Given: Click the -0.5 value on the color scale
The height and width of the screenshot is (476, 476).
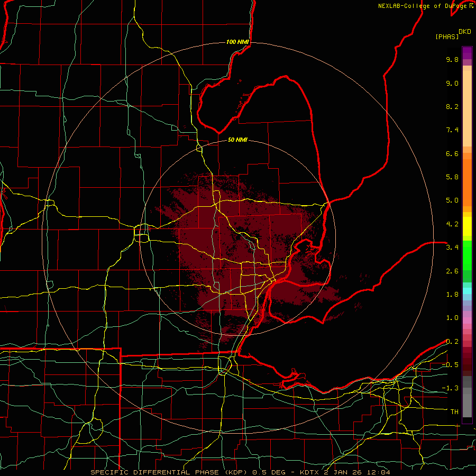Looking at the screenshot, I should [x=450, y=365].
